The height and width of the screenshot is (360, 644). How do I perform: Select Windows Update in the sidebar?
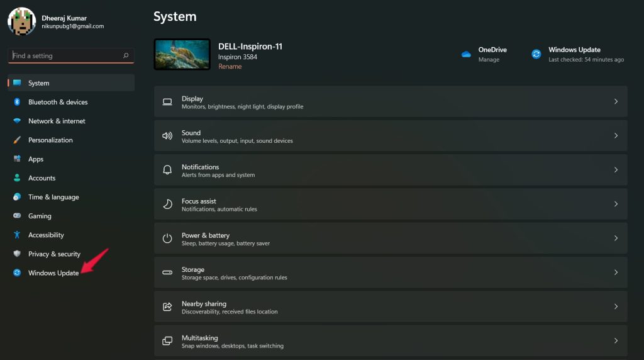pos(53,273)
